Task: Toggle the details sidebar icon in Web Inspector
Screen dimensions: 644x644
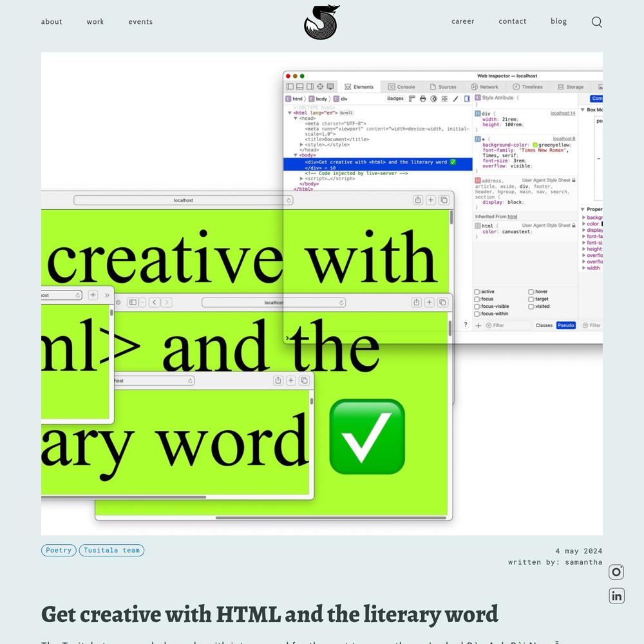Action: [466, 99]
